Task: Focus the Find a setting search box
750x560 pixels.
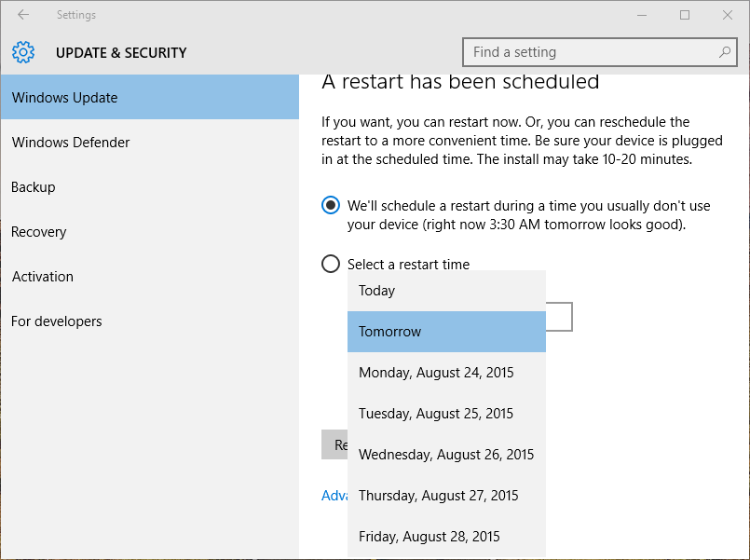Action: coord(600,52)
